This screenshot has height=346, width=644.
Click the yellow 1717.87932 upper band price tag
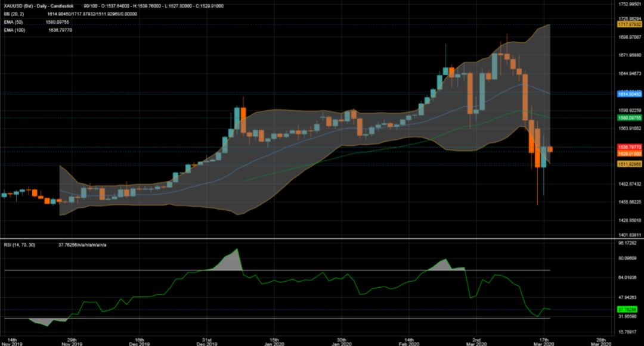pyautogui.click(x=629, y=25)
